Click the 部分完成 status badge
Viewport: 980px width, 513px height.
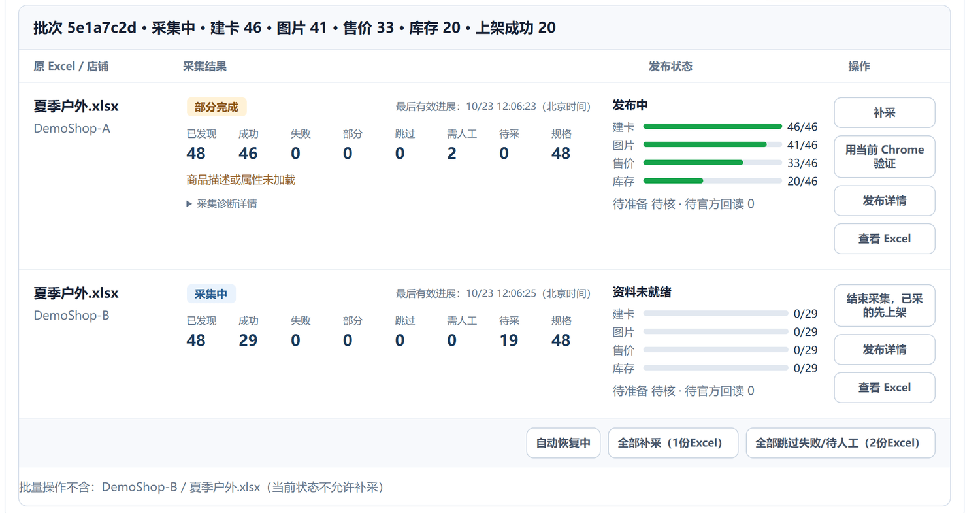[216, 107]
